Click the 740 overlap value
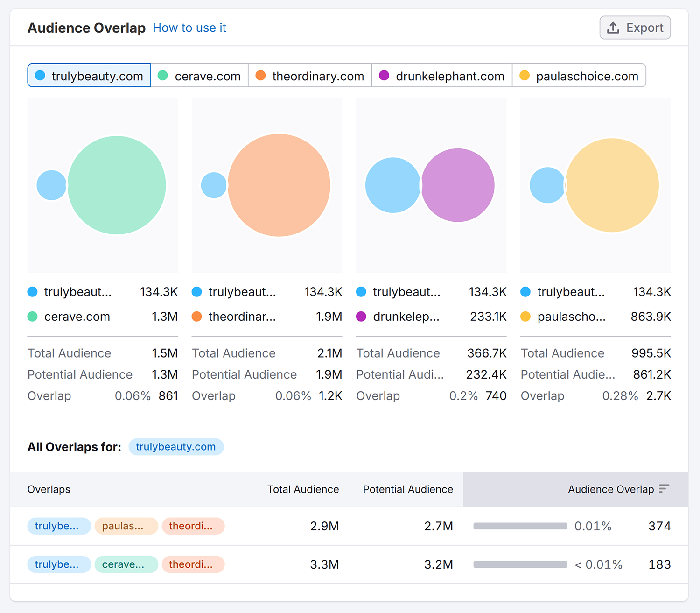Viewport: 700px width, 613px height. click(x=496, y=396)
